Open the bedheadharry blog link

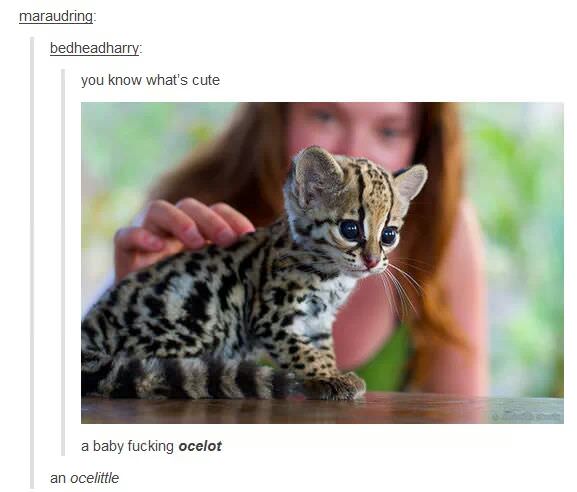click(x=95, y=48)
